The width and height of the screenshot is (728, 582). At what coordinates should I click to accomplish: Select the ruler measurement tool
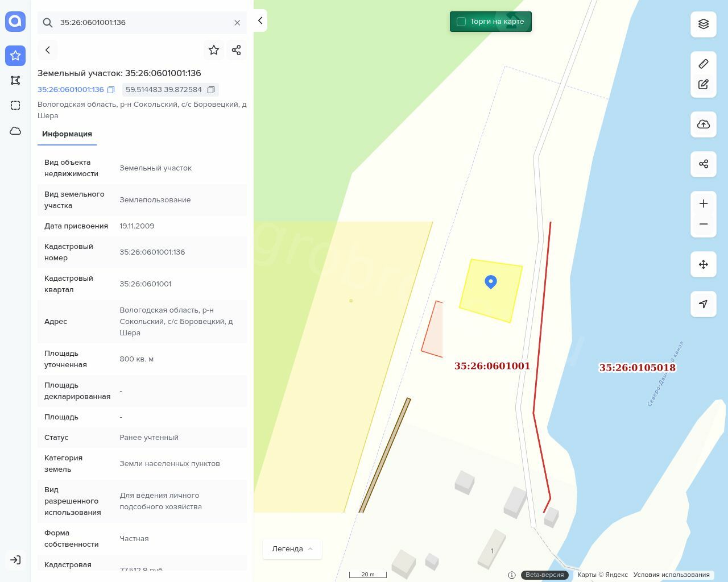[x=704, y=64]
